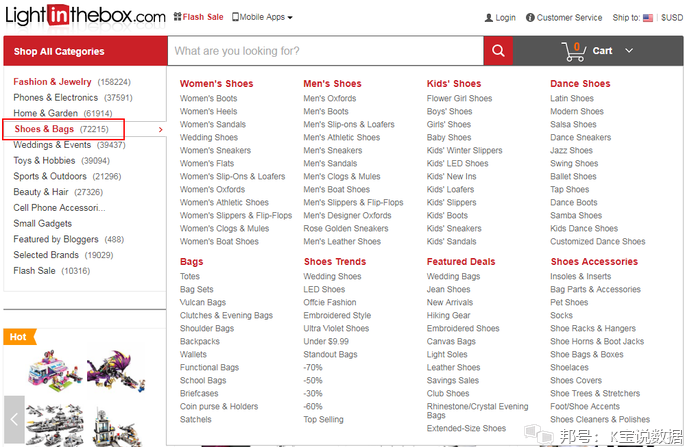The width and height of the screenshot is (685, 447).
Task: Click the Login person icon
Action: (x=488, y=18)
